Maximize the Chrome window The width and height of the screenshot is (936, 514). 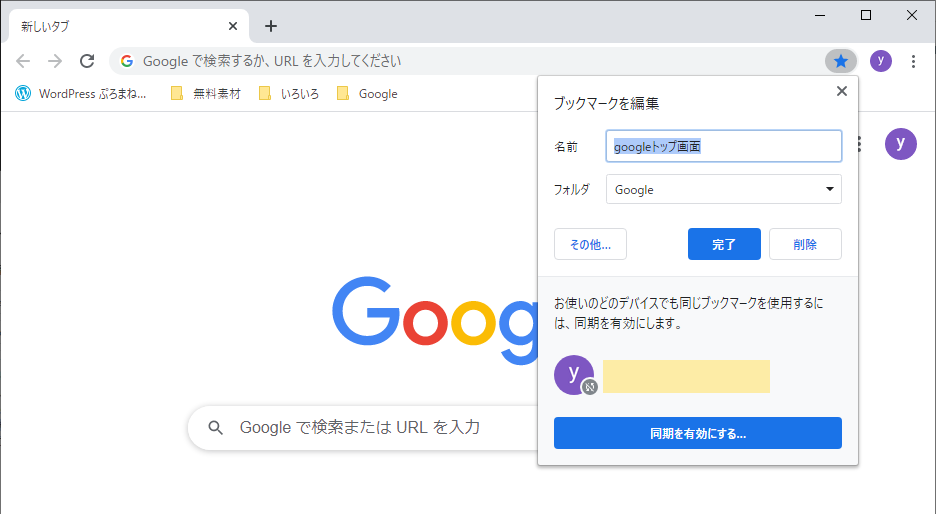click(x=866, y=16)
